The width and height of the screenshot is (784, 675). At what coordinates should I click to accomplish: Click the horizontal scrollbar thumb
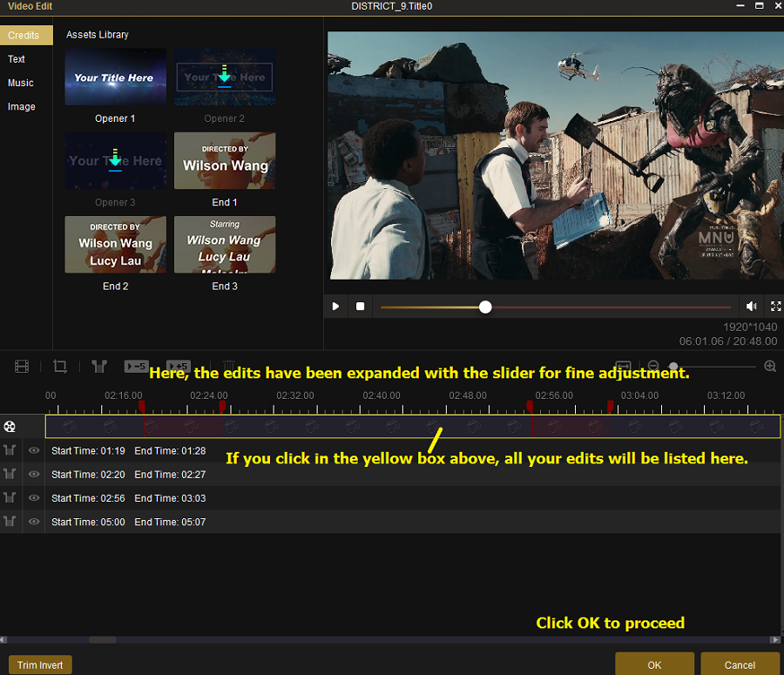coord(103,640)
